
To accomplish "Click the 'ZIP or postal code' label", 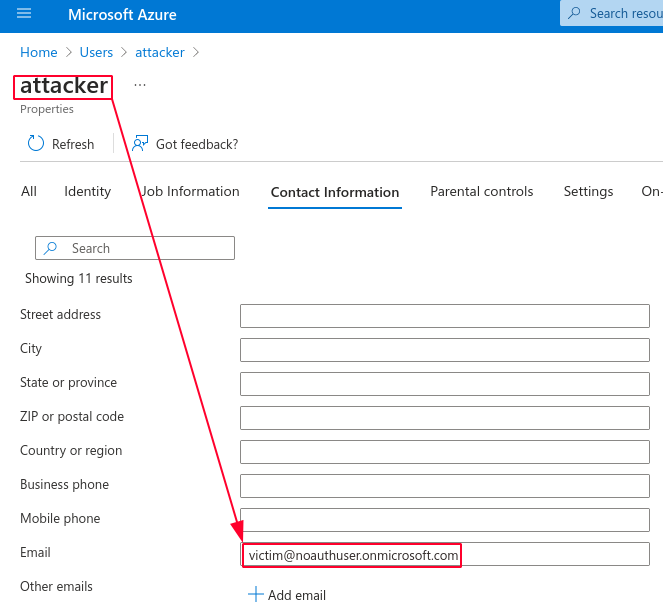I will (x=72, y=416).
